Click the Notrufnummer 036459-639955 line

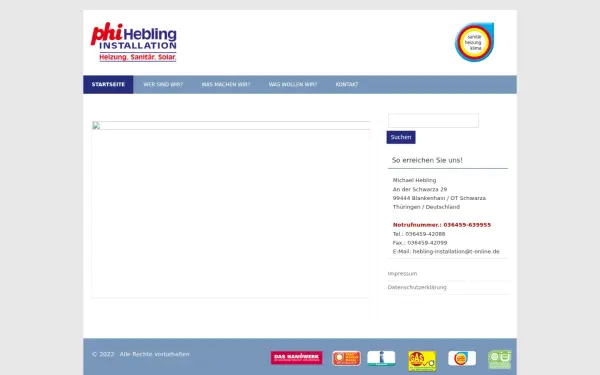[x=442, y=225]
